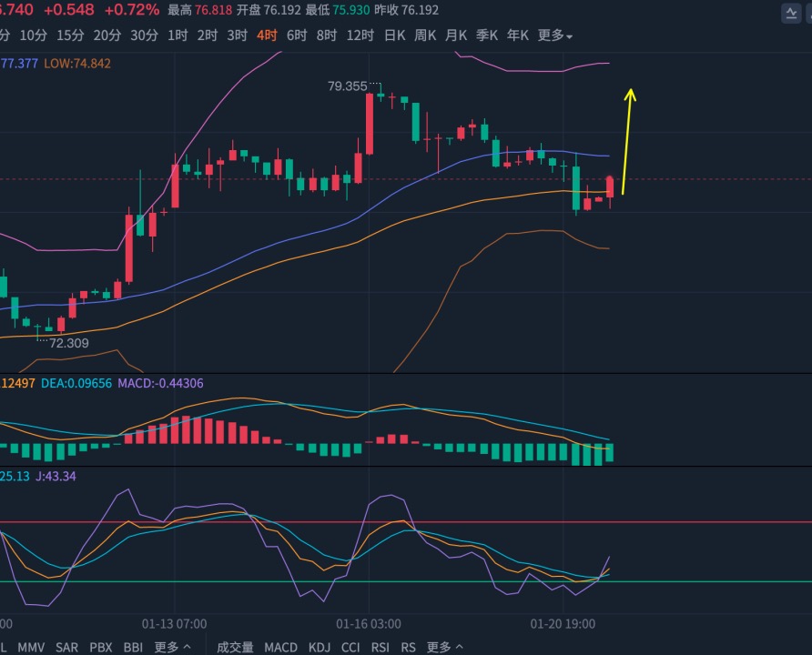Select the RSI sub-indicator
The width and height of the screenshot is (812, 655).
click(x=381, y=647)
